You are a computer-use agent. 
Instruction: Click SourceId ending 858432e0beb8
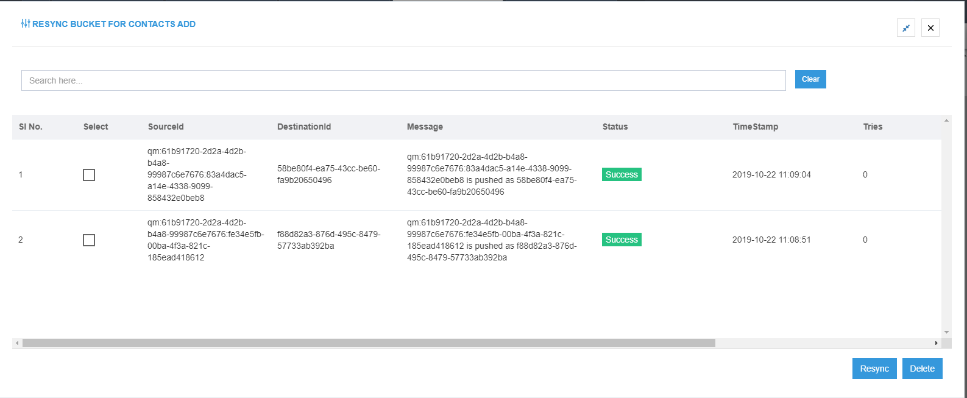[197, 174]
